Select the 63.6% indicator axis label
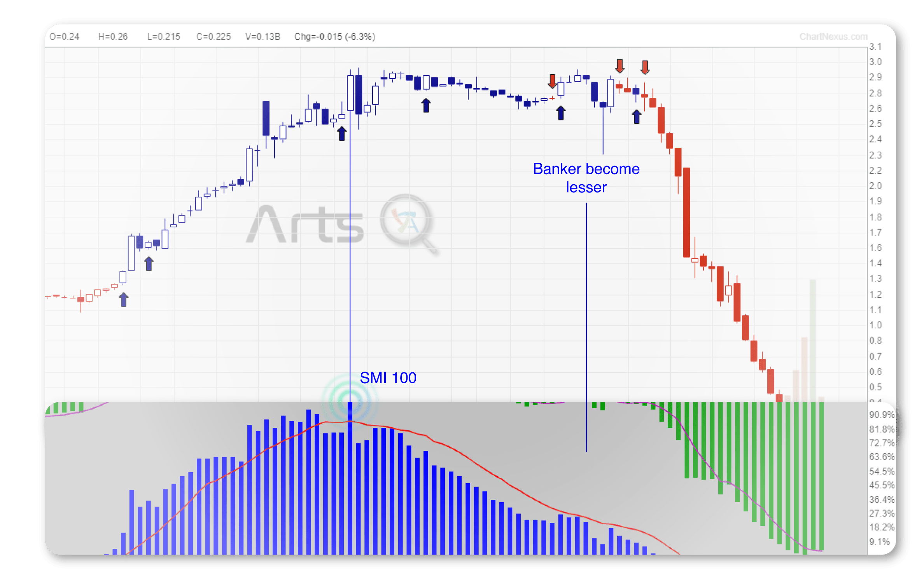924x583 pixels. [882, 457]
